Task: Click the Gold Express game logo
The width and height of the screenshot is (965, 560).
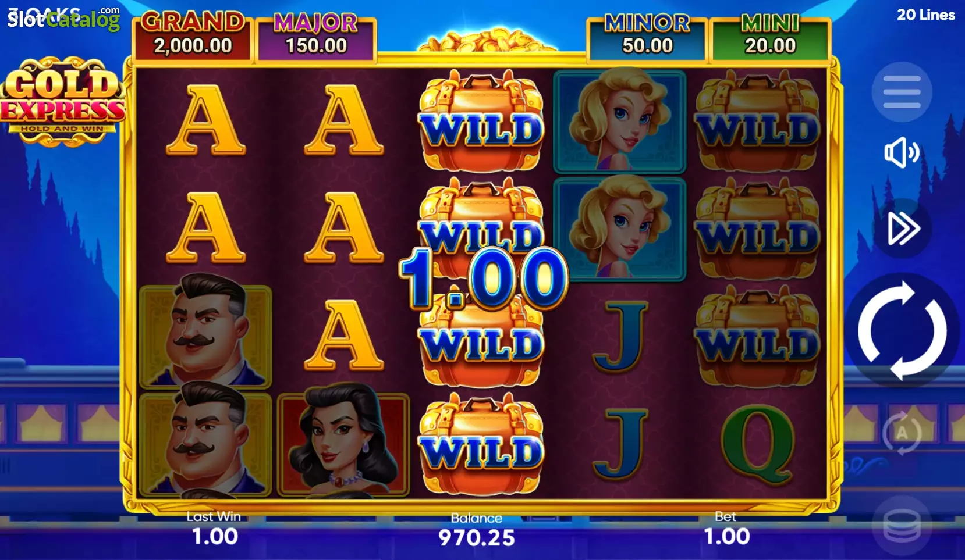Action: (x=62, y=101)
